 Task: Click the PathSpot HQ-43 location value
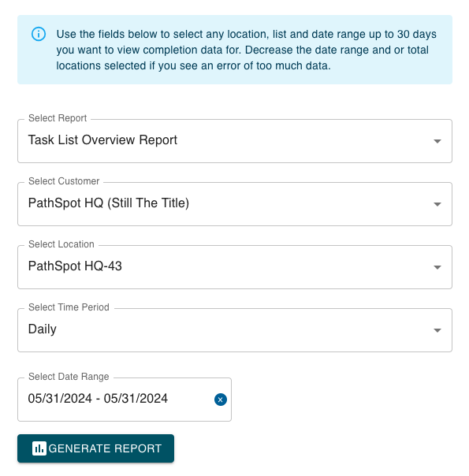click(x=75, y=266)
